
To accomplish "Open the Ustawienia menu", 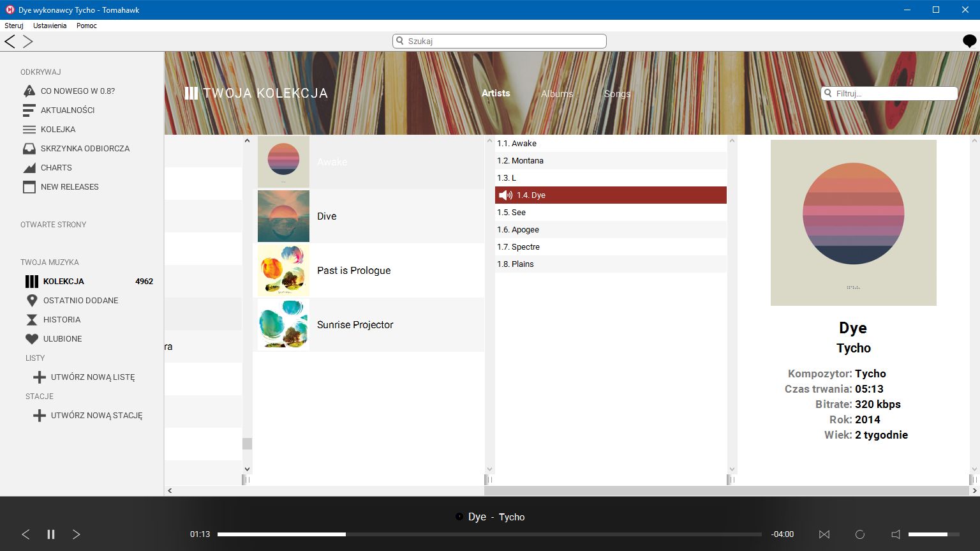I will 50,26.
